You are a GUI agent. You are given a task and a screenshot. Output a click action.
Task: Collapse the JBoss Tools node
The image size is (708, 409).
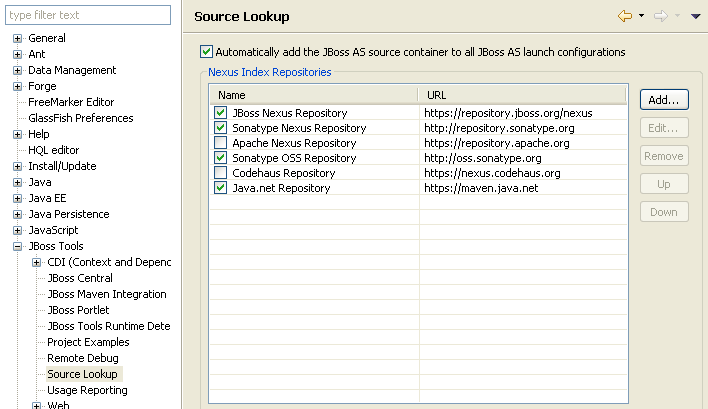point(17,246)
